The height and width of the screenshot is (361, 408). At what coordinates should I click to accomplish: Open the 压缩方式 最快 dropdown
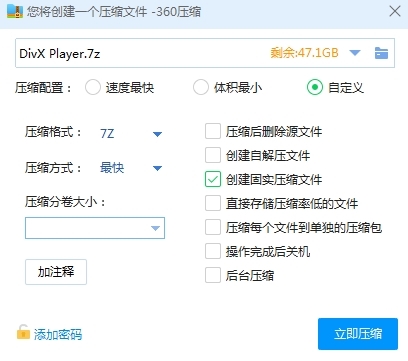157,168
